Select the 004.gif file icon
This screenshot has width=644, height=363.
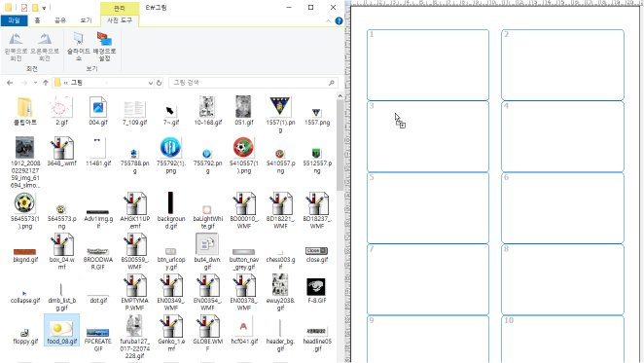[98, 111]
